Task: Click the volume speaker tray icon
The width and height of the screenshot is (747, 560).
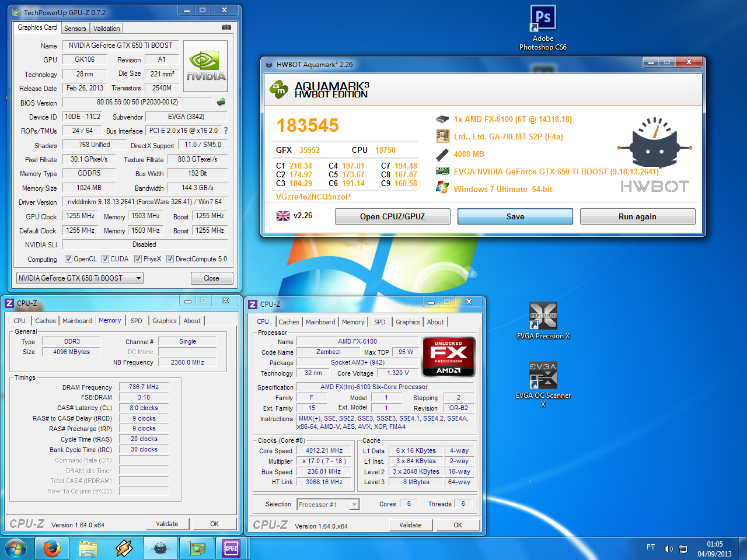Action: coord(668,548)
